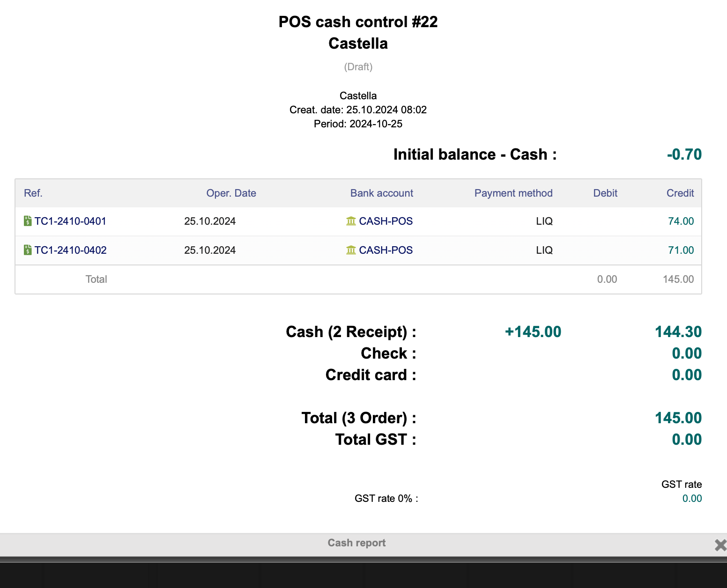Screen dimensions: 727x588
Task: Click LIQ payment method in first row
Action: (x=544, y=221)
